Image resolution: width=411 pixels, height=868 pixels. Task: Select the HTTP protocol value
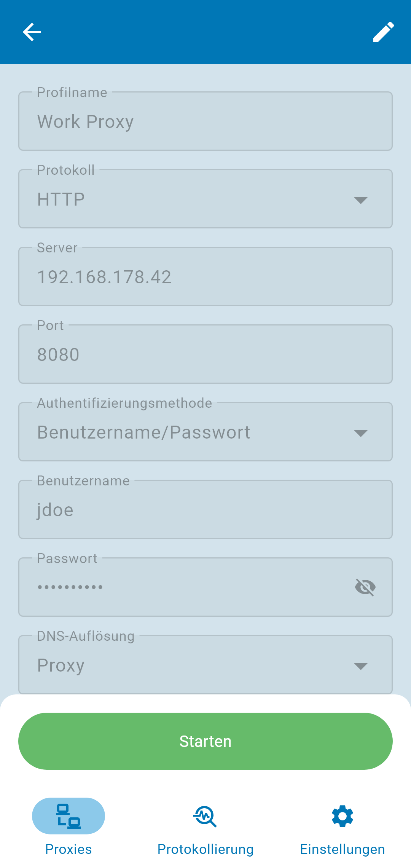pos(61,199)
